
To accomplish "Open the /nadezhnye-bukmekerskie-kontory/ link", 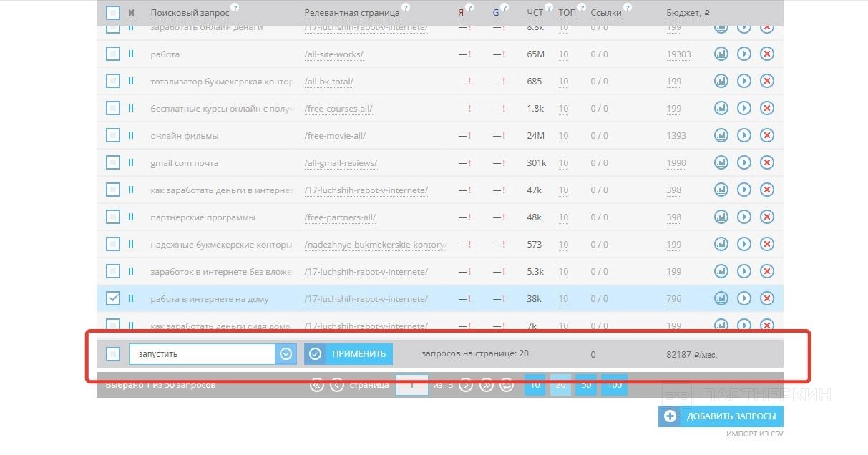I will pos(375,245).
